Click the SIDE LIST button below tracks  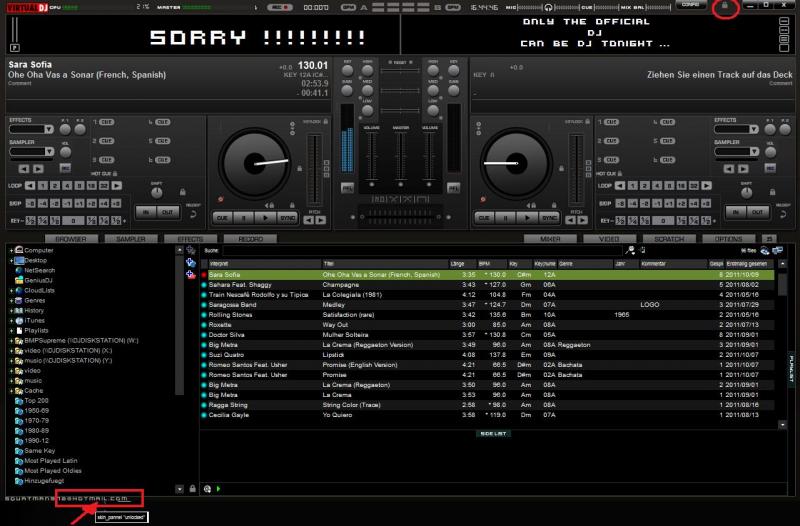(493, 434)
